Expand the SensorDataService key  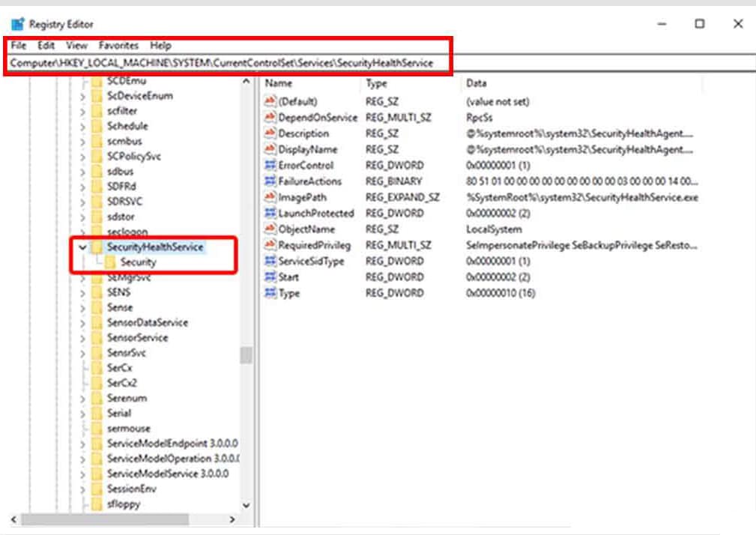coord(82,324)
